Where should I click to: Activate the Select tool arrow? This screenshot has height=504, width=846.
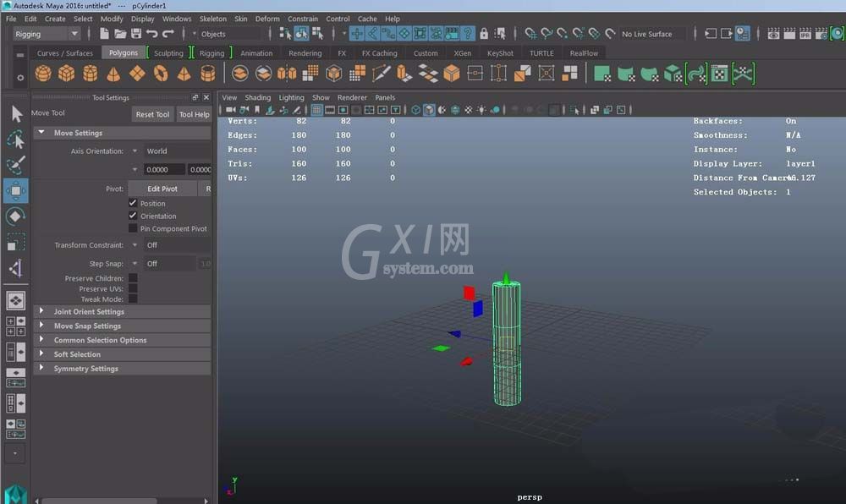pyautogui.click(x=16, y=113)
